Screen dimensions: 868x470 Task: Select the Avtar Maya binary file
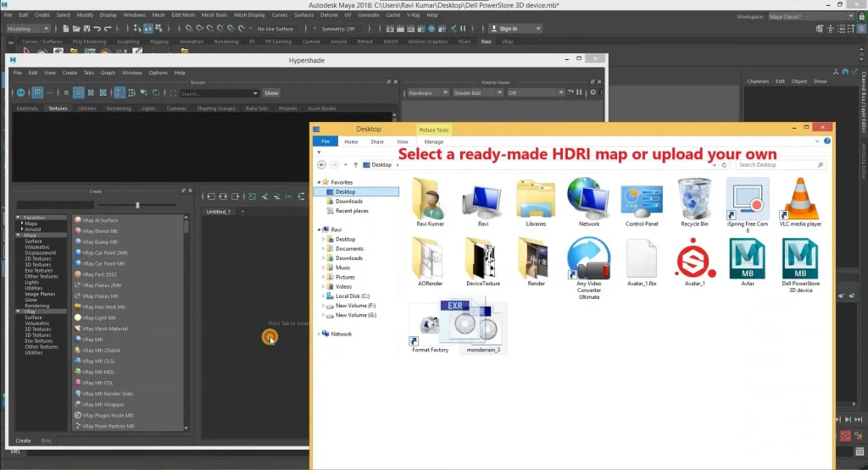pos(748,262)
